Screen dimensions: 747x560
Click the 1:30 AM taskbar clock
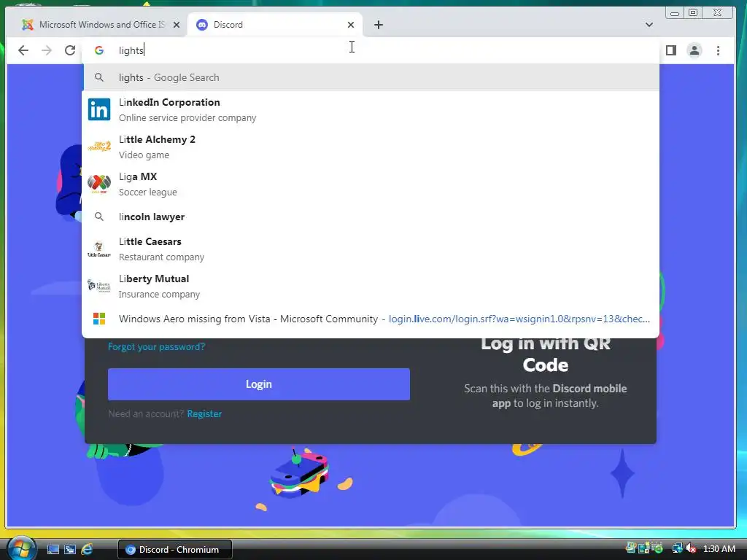719,549
